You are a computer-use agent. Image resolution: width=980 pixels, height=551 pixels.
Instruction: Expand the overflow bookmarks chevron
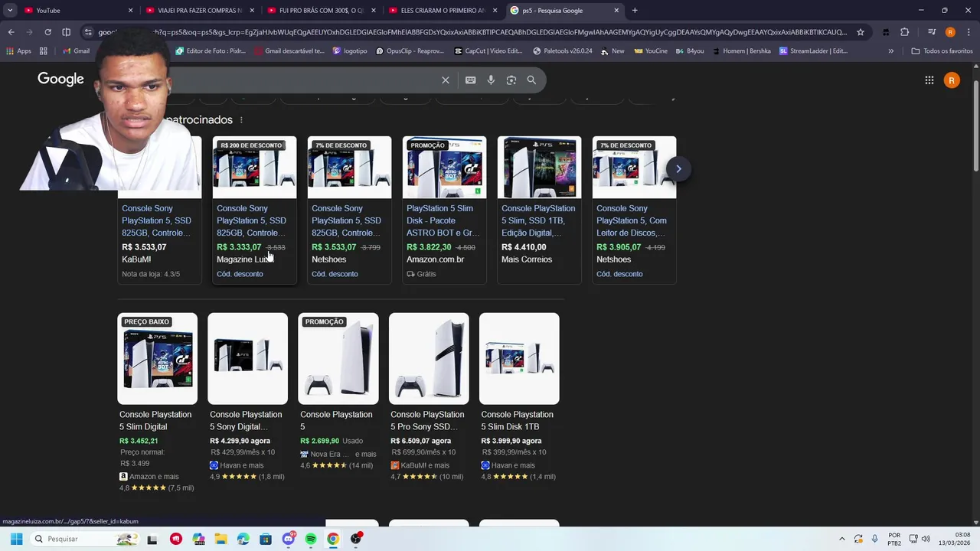(x=890, y=51)
